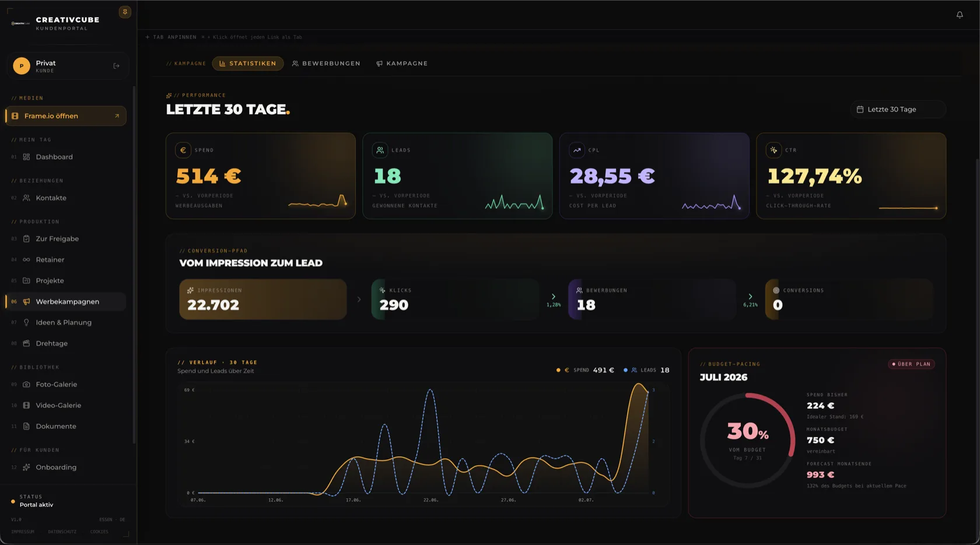The width and height of the screenshot is (980, 545).
Task: Select Werbekampagnen in sidebar
Action: [x=66, y=301]
